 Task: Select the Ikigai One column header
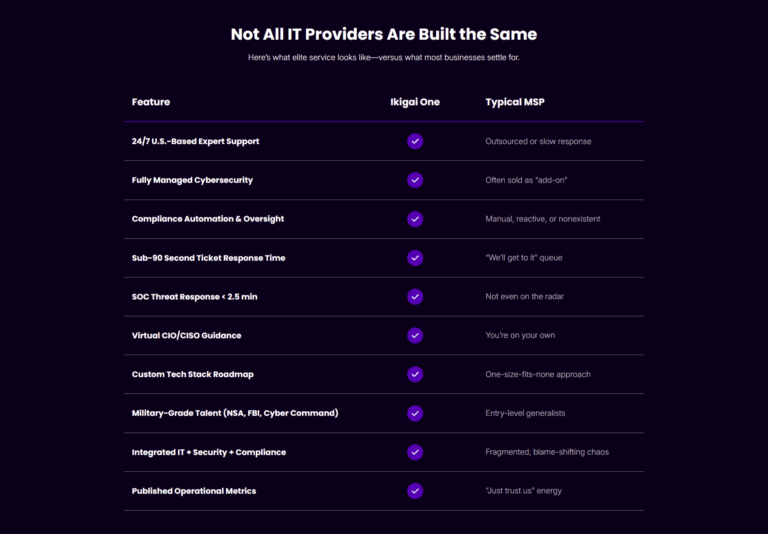[x=415, y=102]
